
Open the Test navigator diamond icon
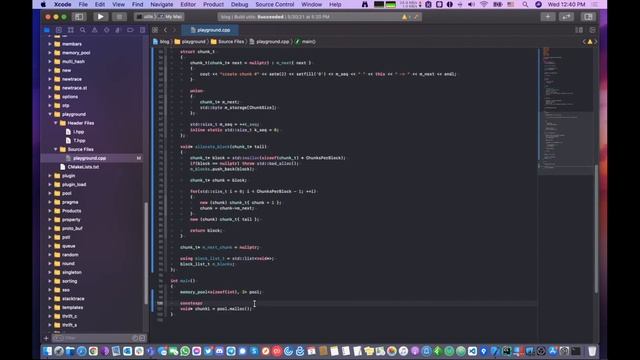pyautogui.click(x=107, y=30)
